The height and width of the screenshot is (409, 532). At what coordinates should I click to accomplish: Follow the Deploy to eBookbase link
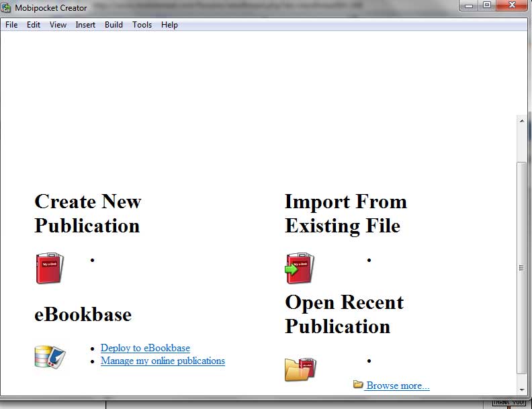[x=145, y=348]
